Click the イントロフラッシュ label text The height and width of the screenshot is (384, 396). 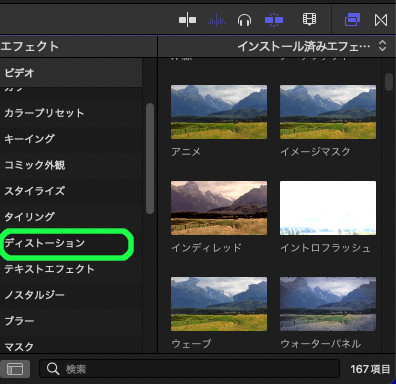tap(326, 248)
